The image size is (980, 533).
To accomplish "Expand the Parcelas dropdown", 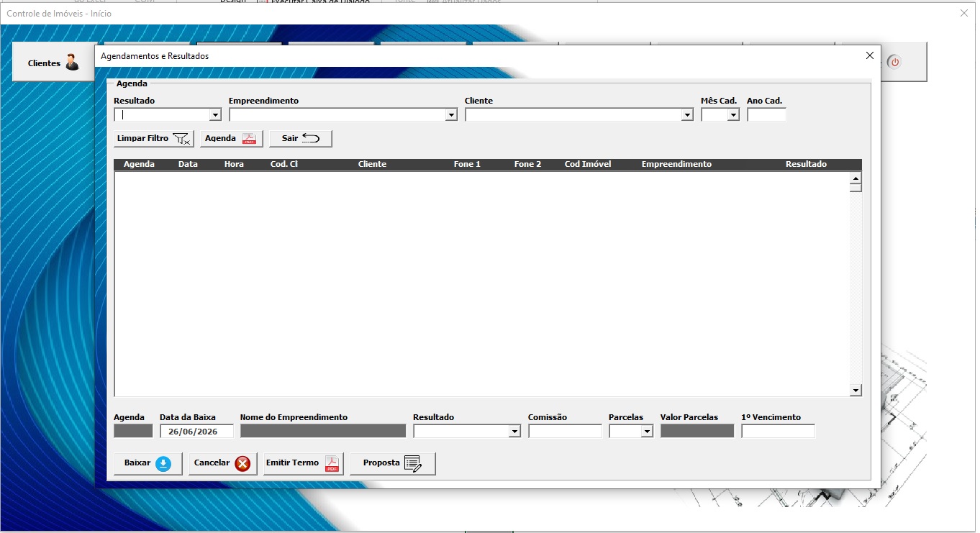I will (x=647, y=432).
